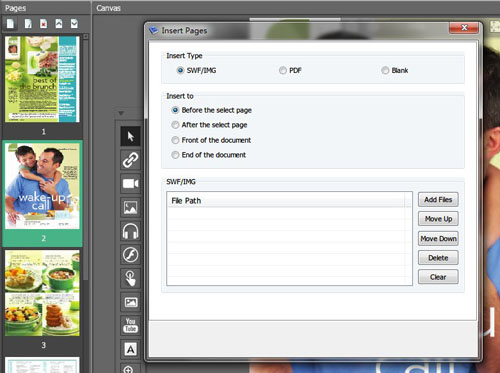Click the Clear button

point(438,277)
